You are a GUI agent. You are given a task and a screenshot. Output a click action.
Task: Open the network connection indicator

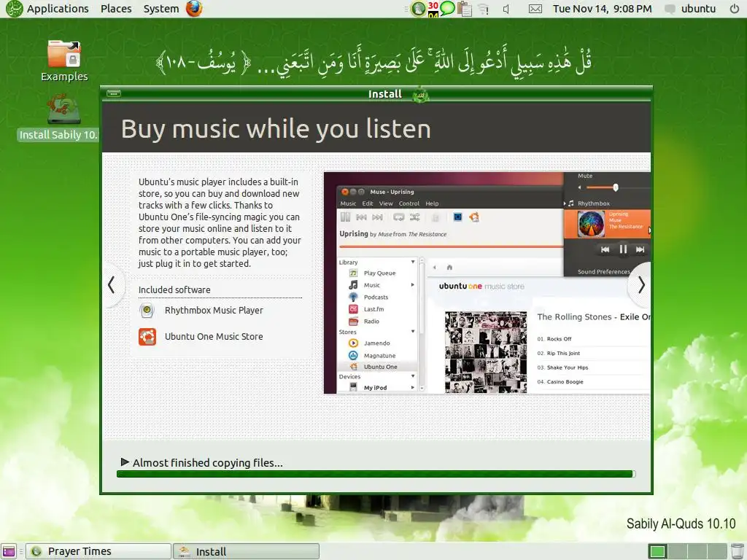pyautogui.click(x=484, y=9)
